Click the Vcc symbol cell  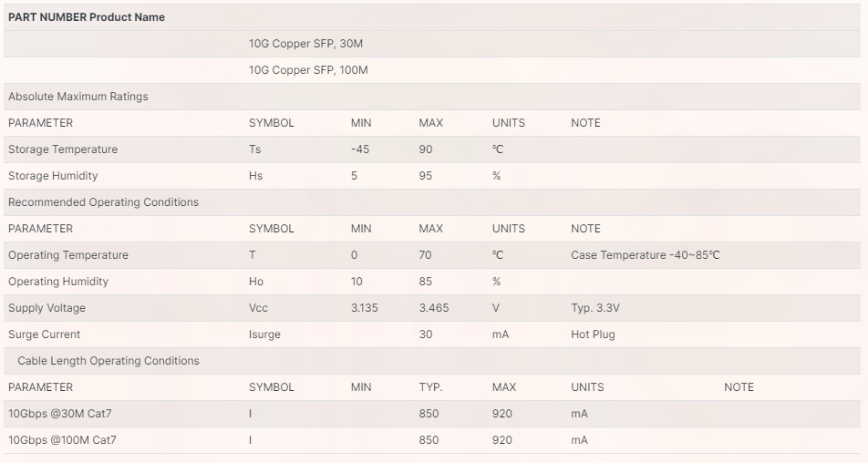258,308
